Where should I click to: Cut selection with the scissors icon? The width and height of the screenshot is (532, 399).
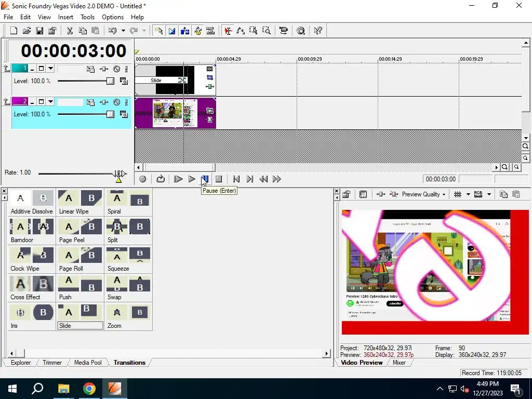[70, 31]
